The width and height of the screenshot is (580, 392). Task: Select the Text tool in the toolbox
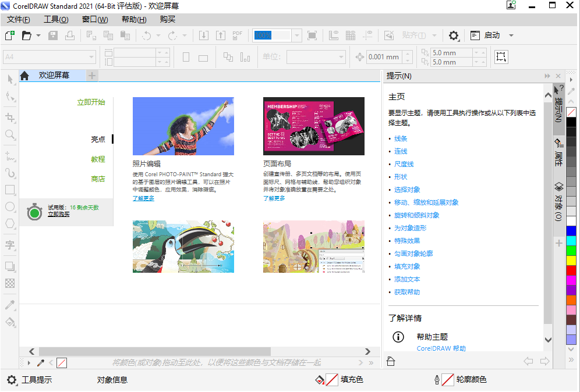tap(10, 245)
